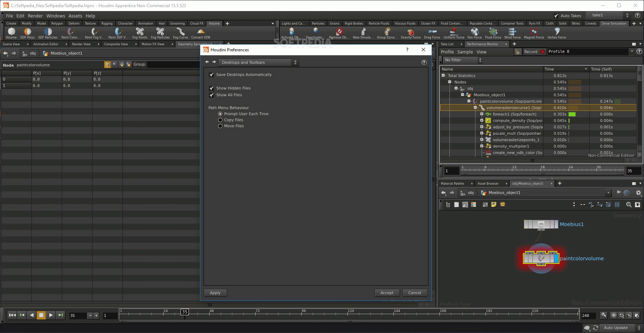Select the Vortex Force tool

click(x=557, y=33)
